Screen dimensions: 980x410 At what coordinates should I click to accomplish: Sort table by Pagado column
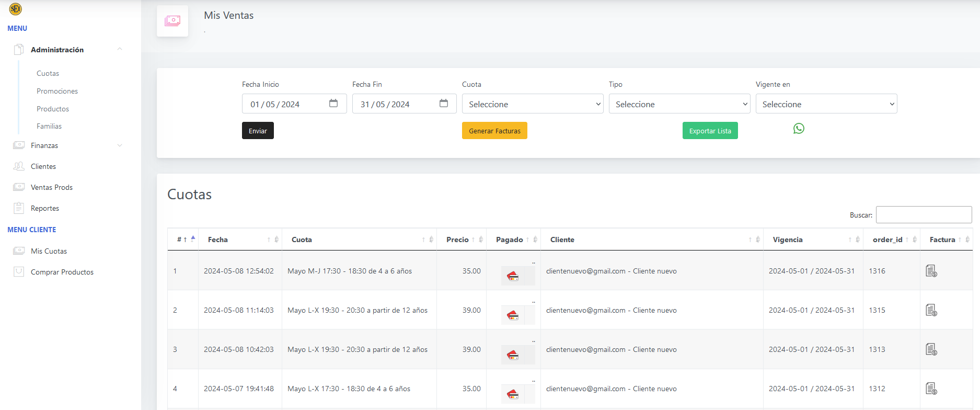513,240
